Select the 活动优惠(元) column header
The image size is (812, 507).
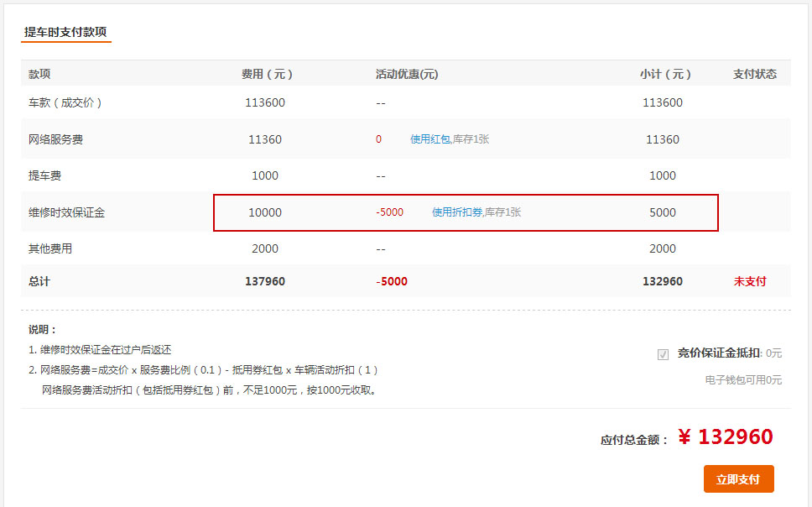point(407,74)
